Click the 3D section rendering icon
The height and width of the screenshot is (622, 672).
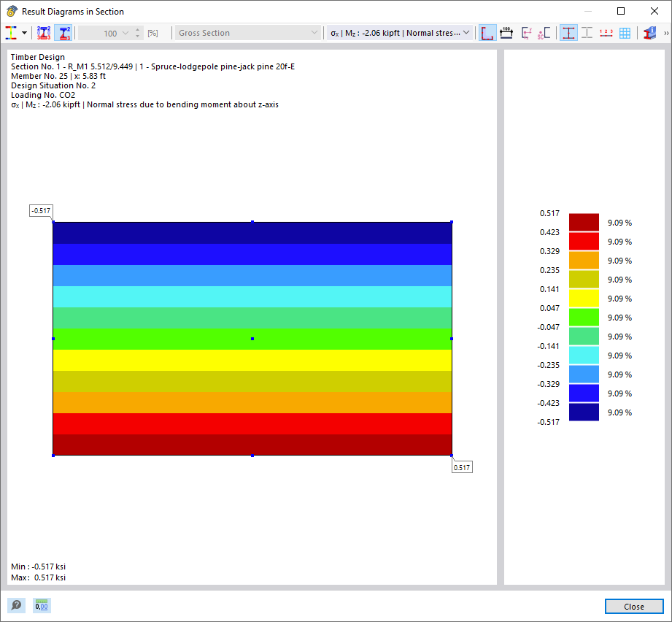coord(648,32)
